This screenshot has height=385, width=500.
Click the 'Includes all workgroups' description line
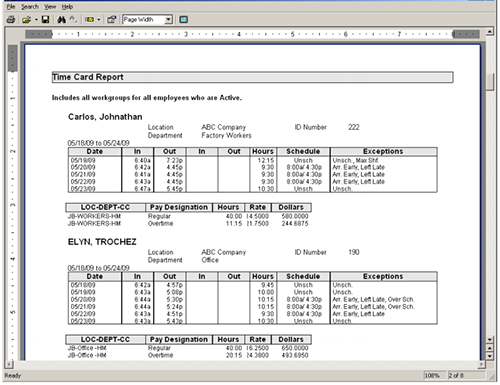[147, 98]
